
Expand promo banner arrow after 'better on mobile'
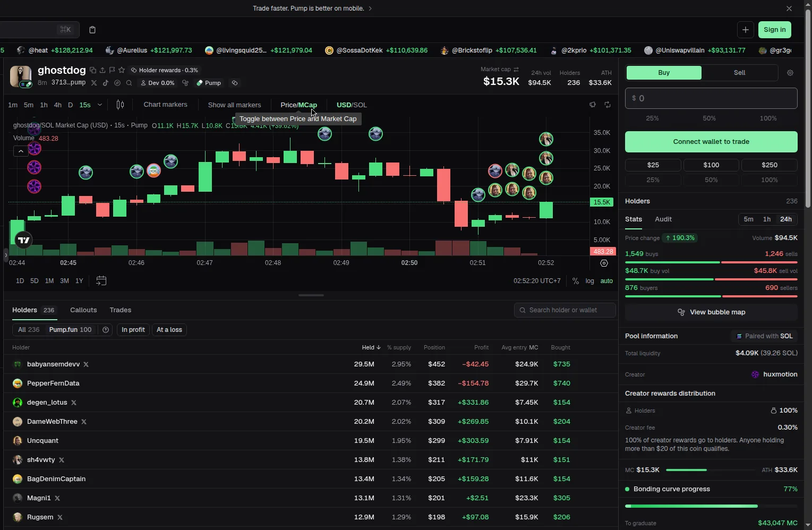click(370, 8)
